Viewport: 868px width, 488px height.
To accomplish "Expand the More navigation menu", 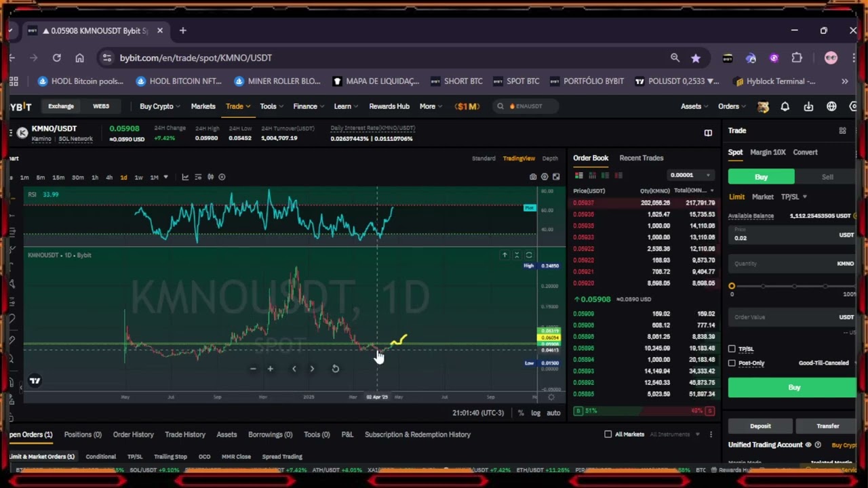I will pos(431,106).
